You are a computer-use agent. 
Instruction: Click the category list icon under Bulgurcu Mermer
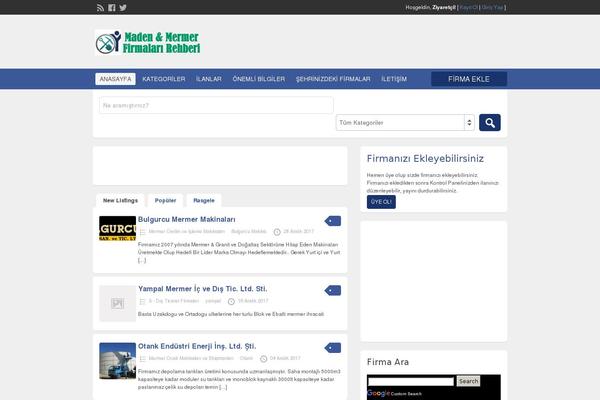tap(142, 232)
